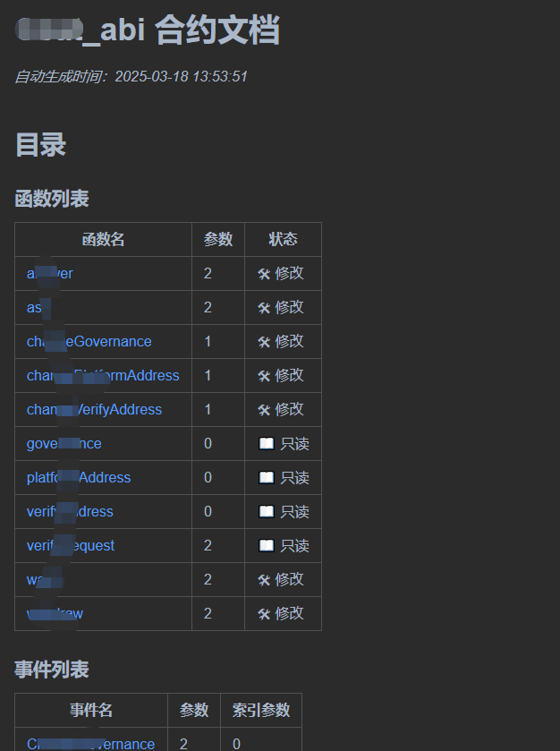Open the governance function link
560x751 pixels.
click(x=64, y=443)
